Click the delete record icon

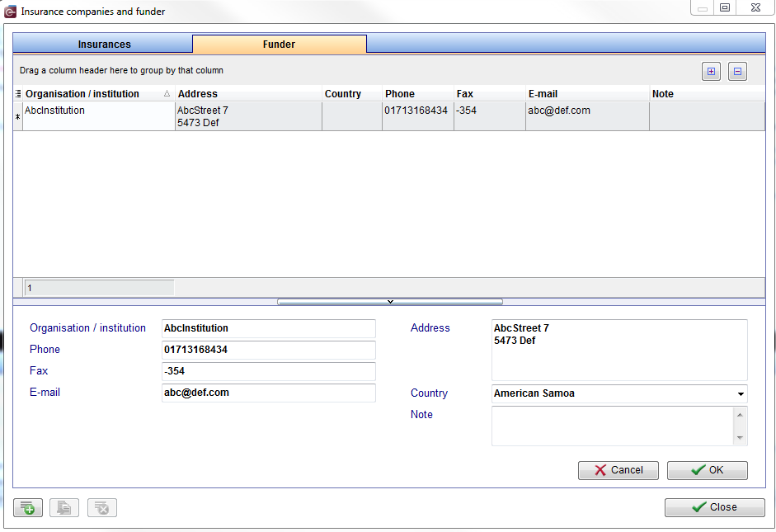coord(102,507)
